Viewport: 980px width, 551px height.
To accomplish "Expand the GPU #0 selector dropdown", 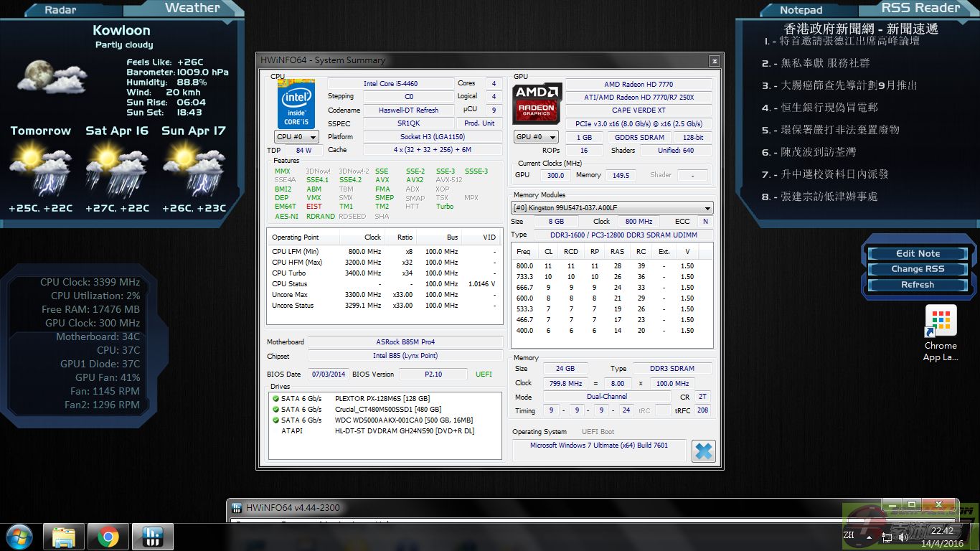I will [536, 137].
